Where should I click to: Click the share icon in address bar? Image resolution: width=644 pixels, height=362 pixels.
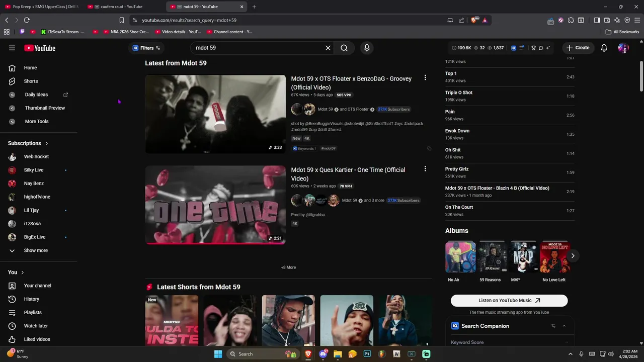[461, 20]
